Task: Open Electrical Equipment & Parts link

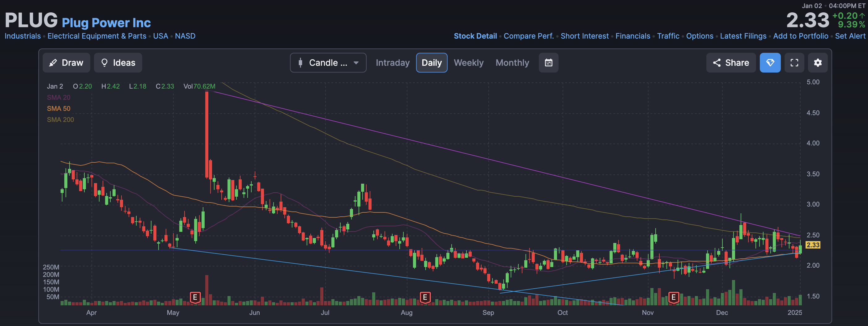Action: [97, 36]
